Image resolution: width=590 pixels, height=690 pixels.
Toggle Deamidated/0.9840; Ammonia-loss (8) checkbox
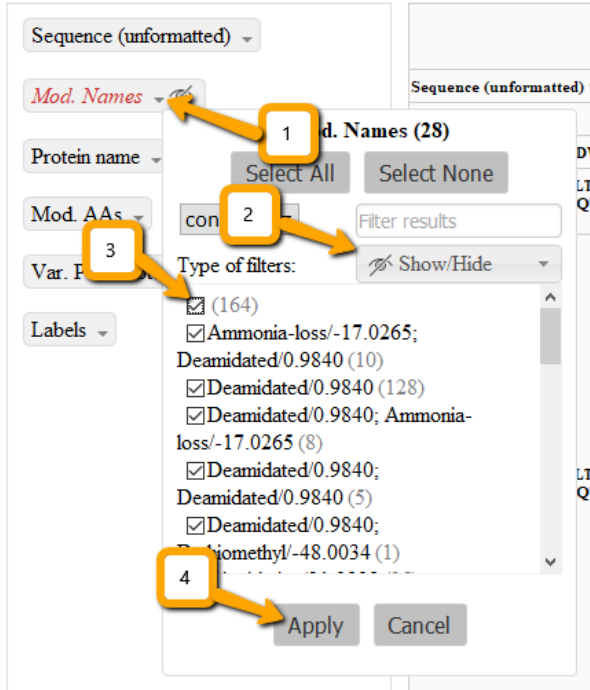pyautogui.click(x=195, y=415)
